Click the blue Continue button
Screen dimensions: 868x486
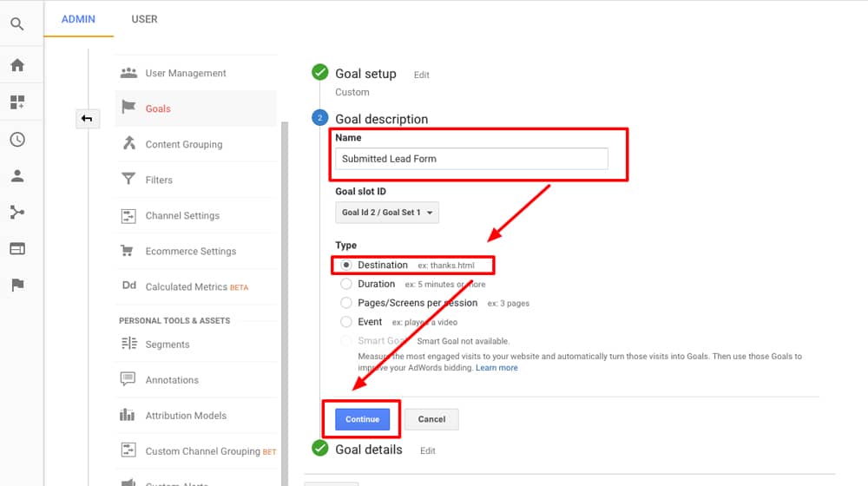pyautogui.click(x=362, y=419)
